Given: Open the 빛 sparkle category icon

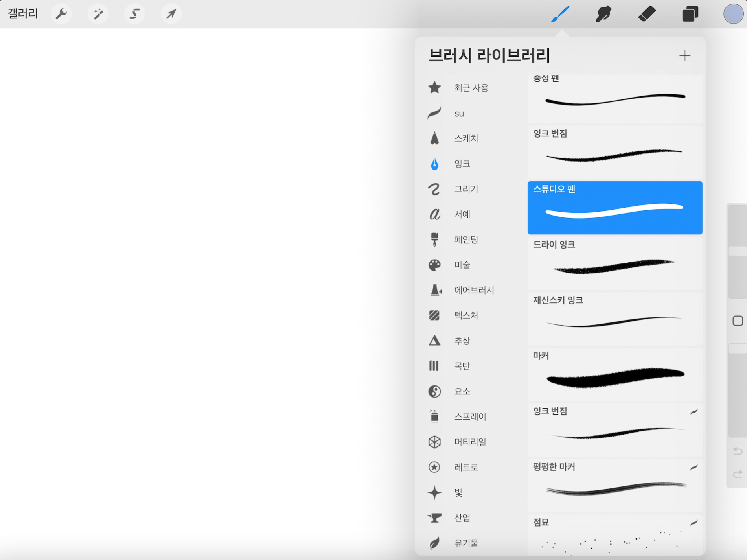Looking at the screenshot, I should [434, 492].
